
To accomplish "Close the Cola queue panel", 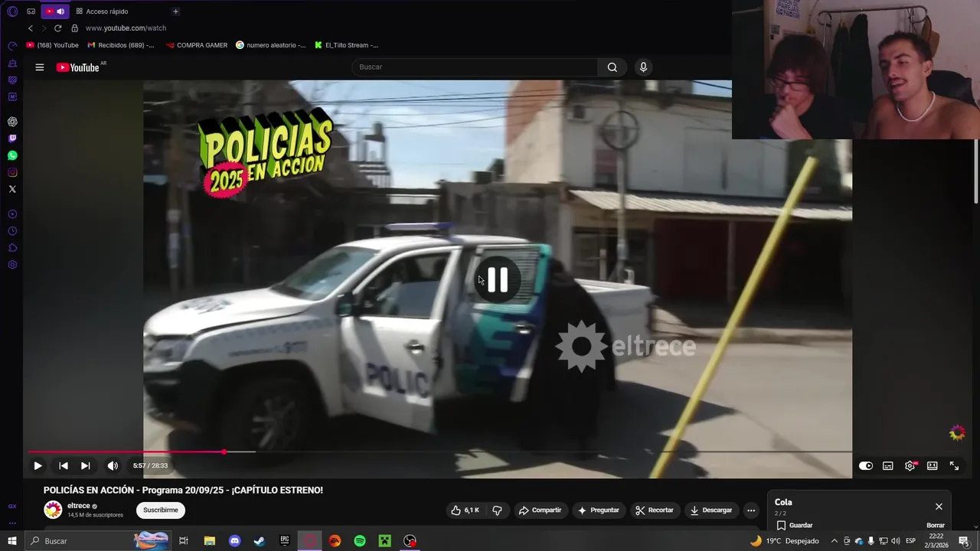I will point(939,506).
